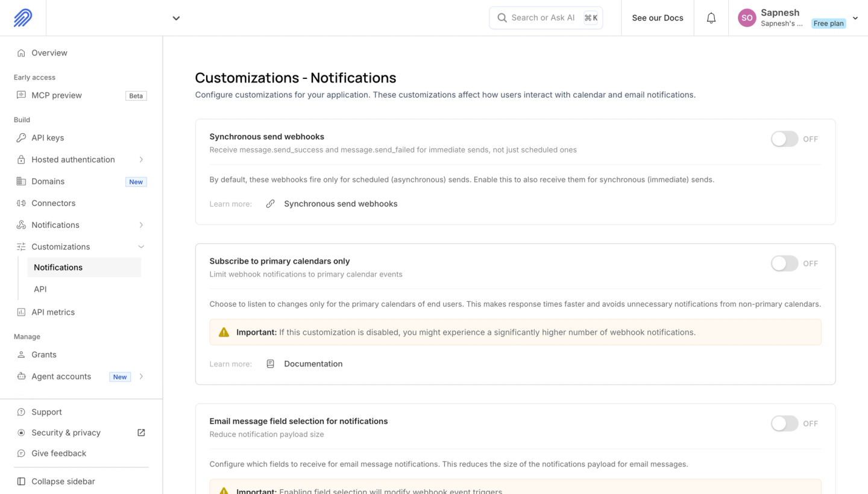Collapse the Customizations section chevron
The height and width of the screenshot is (494, 868).
[x=141, y=246]
